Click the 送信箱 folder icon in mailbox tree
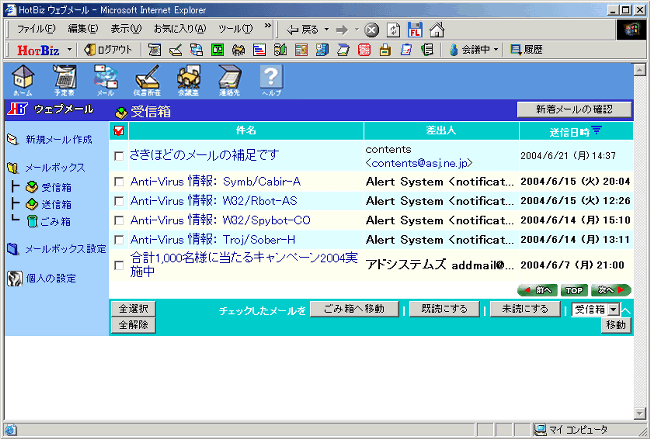 pyautogui.click(x=32, y=204)
